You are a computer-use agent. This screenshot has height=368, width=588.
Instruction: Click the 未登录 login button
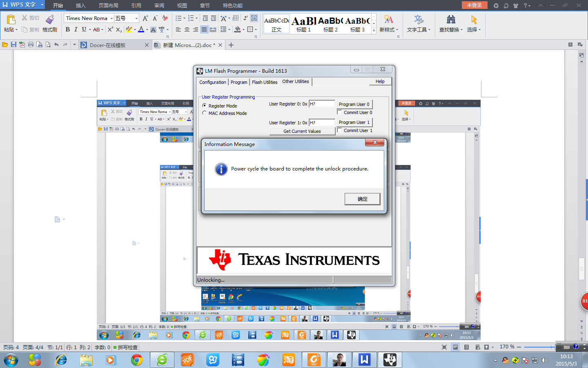point(474,5)
